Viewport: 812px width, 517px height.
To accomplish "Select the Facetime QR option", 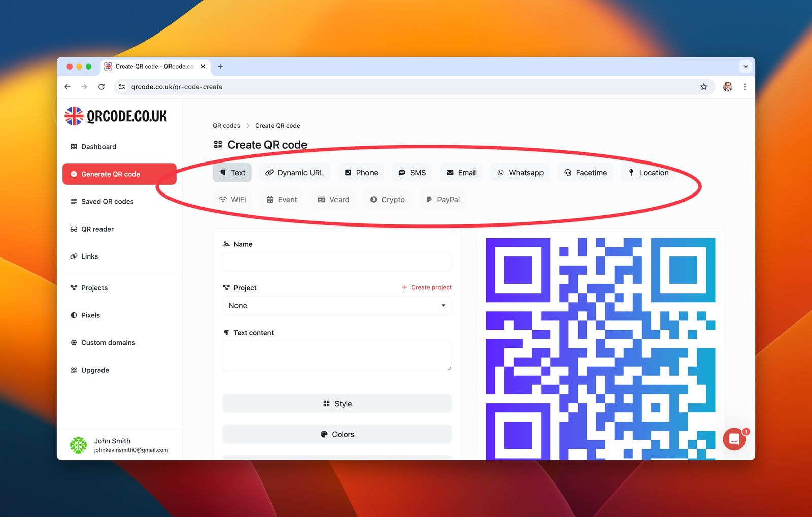I will (585, 172).
